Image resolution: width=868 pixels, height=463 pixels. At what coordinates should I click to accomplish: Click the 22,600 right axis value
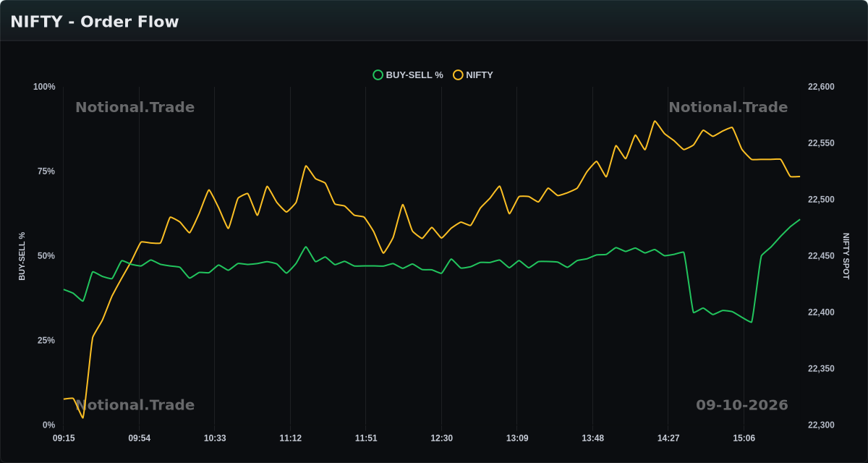point(821,87)
